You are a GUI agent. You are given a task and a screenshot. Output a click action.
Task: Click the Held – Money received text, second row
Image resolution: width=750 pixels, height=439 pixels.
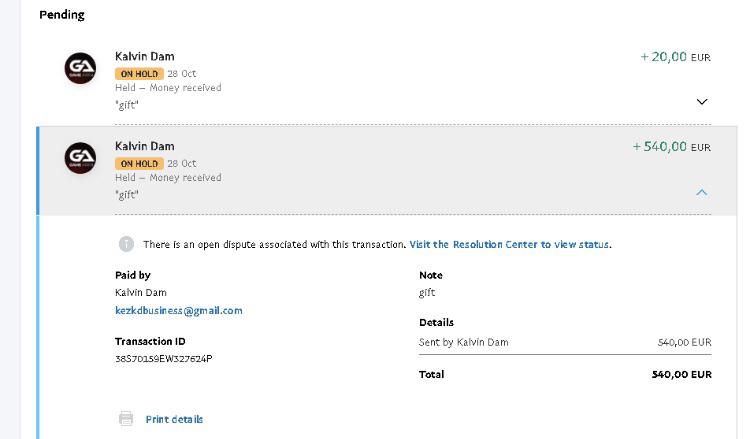[x=168, y=177]
